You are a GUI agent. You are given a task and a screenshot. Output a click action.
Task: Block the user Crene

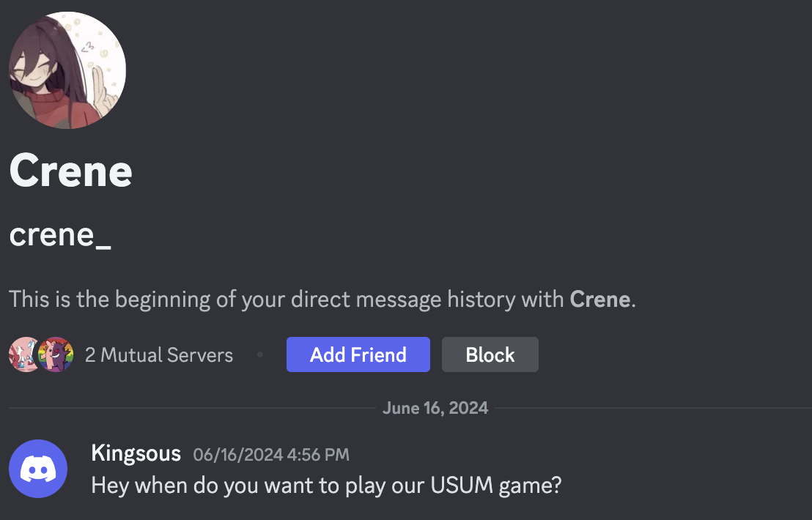pyautogui.click(x=490, y=354)
